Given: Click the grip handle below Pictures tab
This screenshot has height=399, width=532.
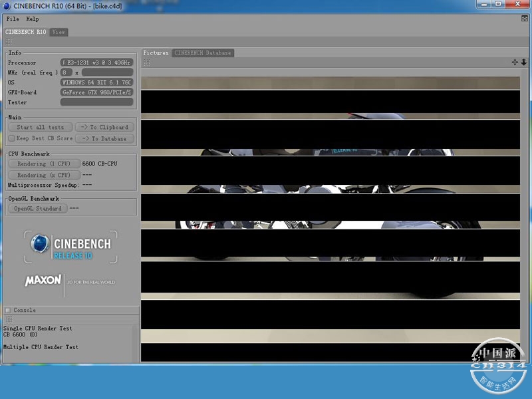Looking at the screenshot, I should tap(146, 63).
